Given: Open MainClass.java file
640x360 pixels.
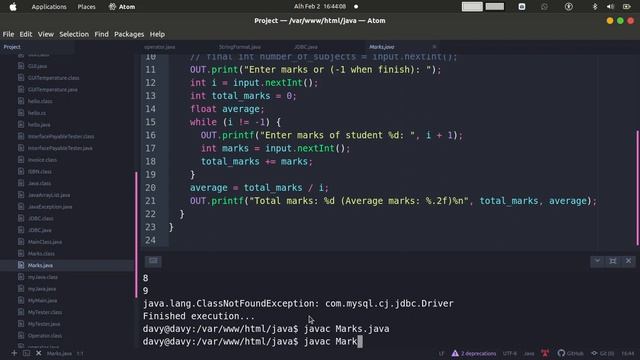Looking at the screenshot, I should coord(45,242).
